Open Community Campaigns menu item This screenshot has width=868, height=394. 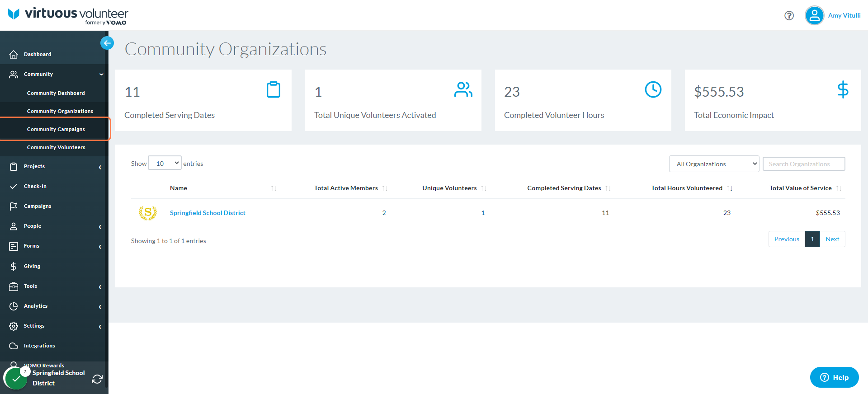click(x=56, y=129)
